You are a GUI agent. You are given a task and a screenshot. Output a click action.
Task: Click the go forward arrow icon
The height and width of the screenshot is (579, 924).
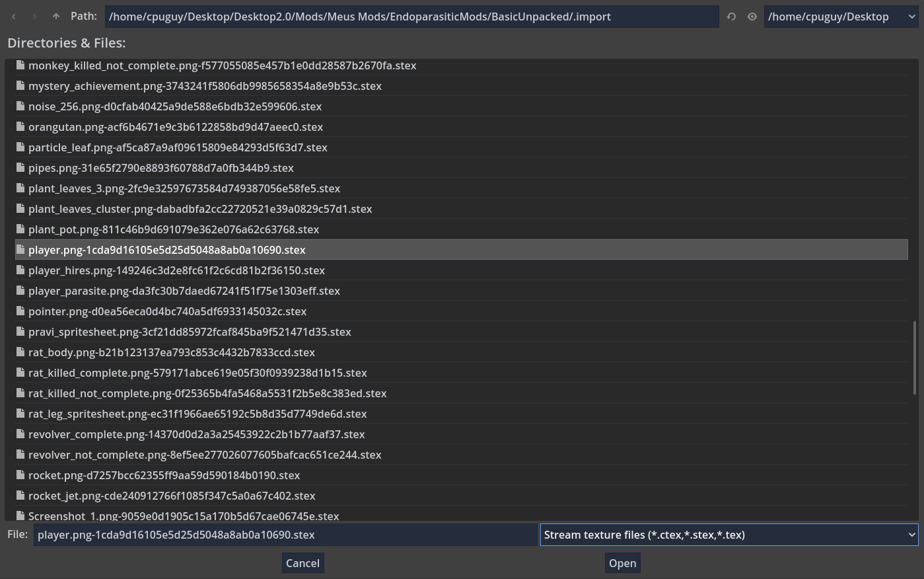34,17
